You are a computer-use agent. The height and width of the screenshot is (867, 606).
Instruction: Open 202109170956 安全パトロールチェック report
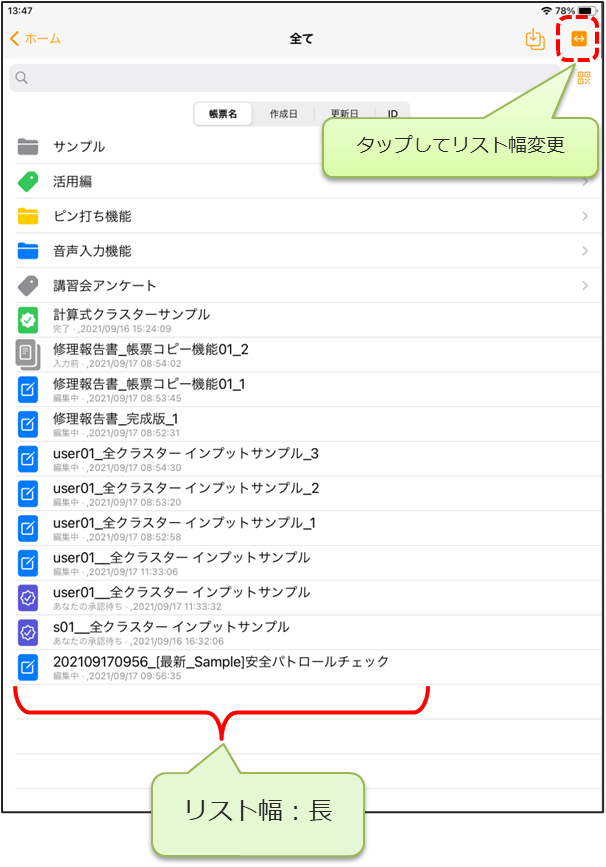point(308,667)
